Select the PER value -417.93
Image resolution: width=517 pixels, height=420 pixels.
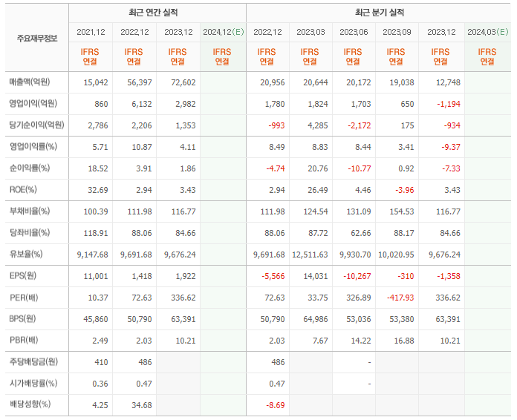(400, 298)
